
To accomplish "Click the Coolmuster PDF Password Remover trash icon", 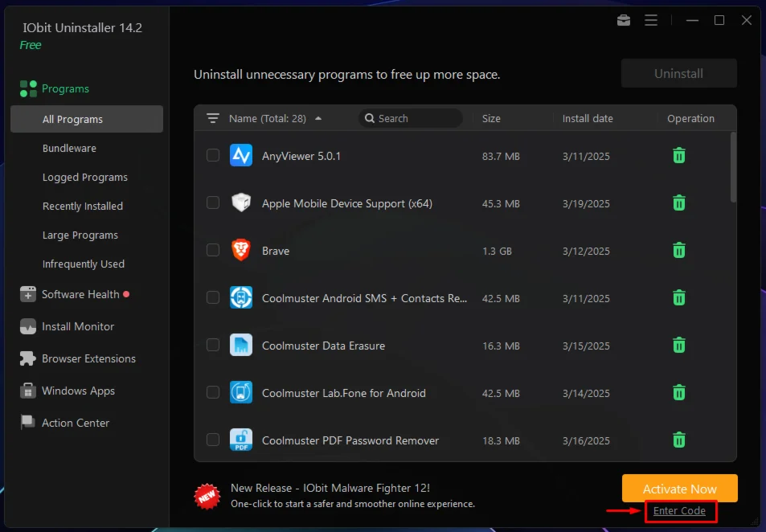I will click(x=678, y=440).
